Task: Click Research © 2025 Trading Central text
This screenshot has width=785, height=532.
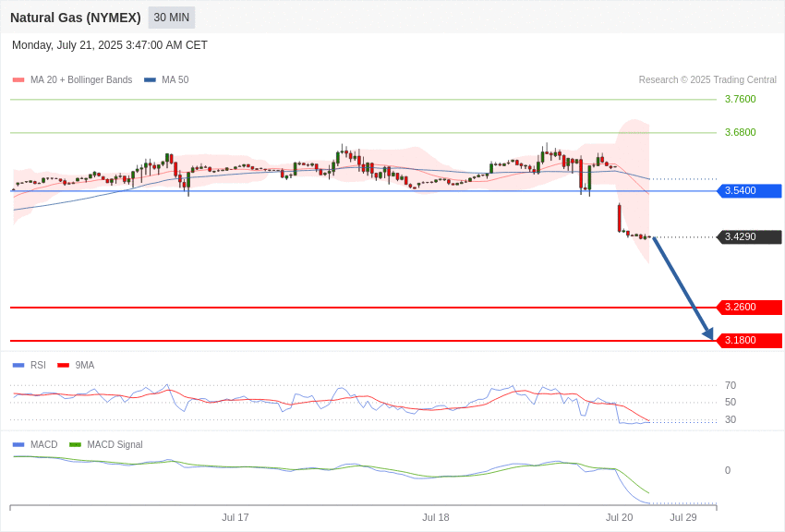Action: [x=707, y=80]
